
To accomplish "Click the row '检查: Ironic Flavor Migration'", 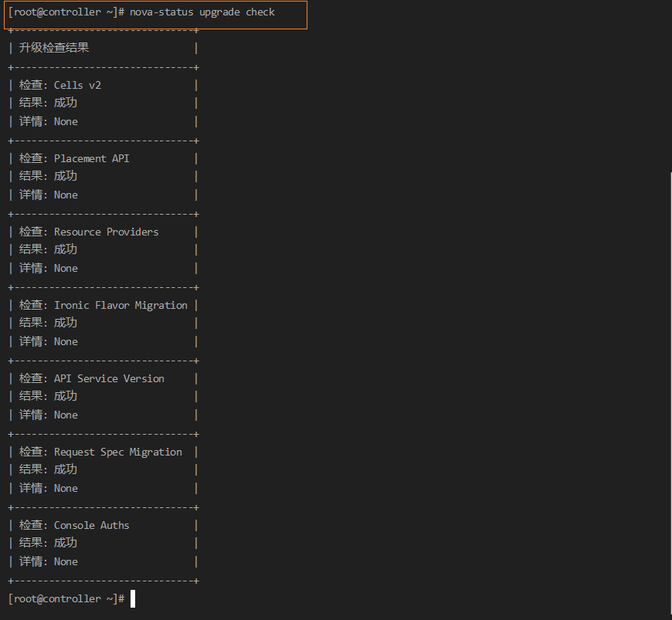I will (104, 305).
